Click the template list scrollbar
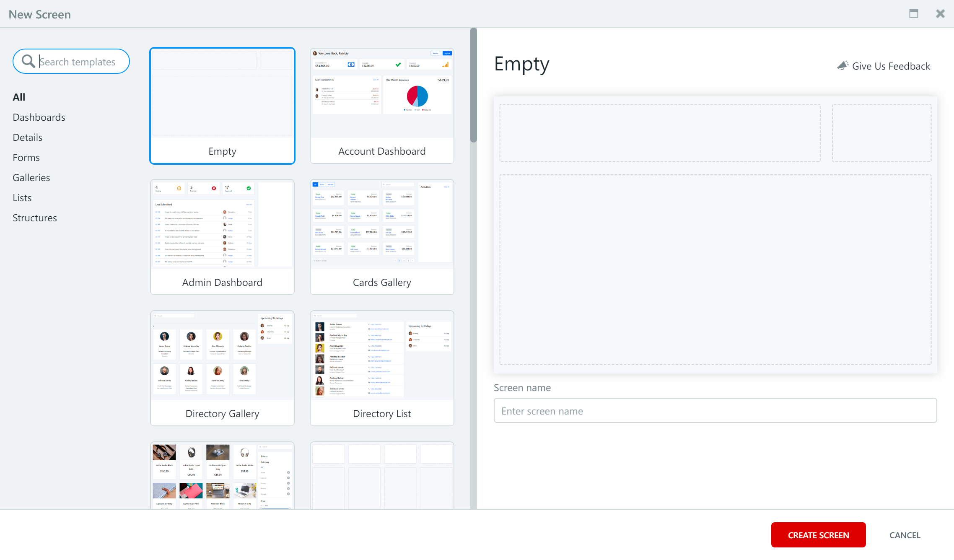The image size is (954, 560). click(x=474, y=86)
